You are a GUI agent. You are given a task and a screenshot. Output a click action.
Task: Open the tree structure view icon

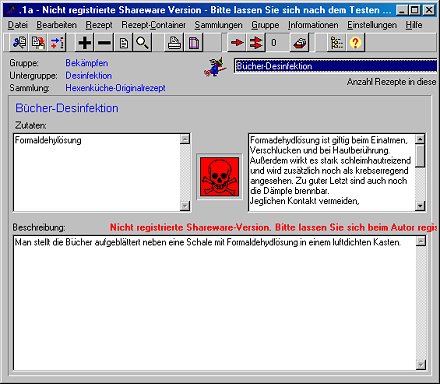[x=336, y=43]
